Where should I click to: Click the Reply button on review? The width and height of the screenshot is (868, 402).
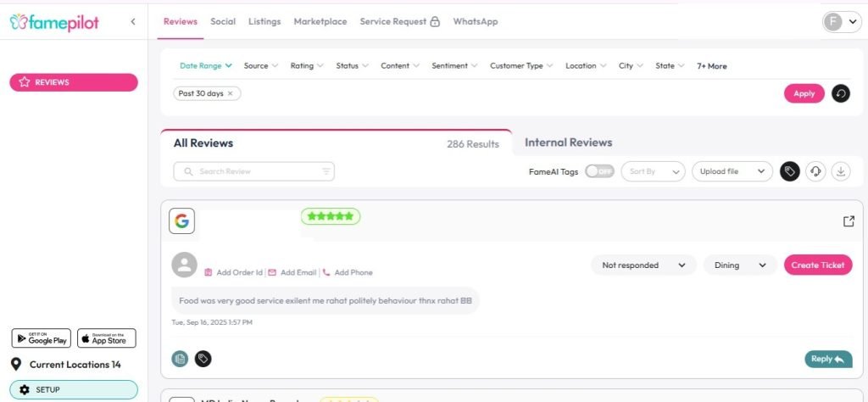click(x=828, y=359)
